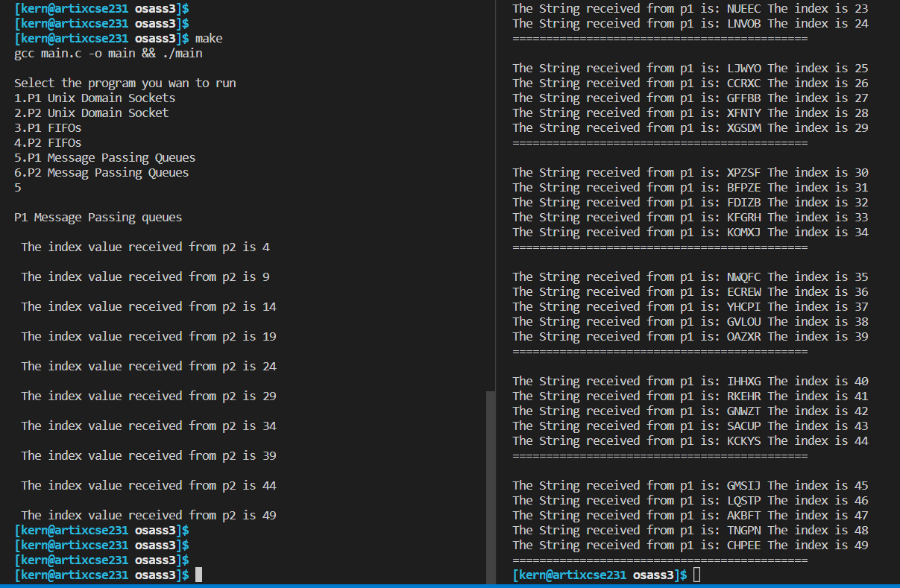Click the string XFNTY with index 28
Screen dimensions: 900x588
[744, 113]
